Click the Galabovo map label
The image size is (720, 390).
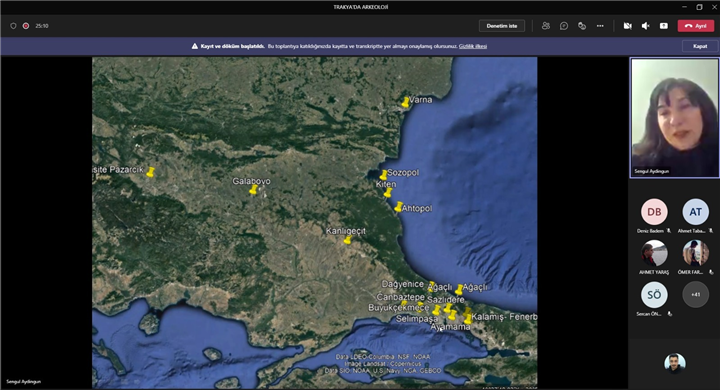tap(251, 181)
